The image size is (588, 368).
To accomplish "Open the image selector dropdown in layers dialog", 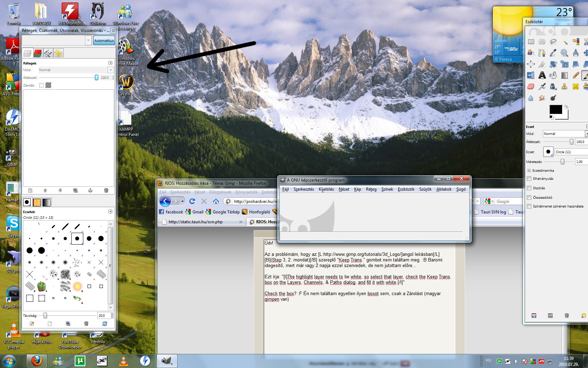I will point(57,41).
